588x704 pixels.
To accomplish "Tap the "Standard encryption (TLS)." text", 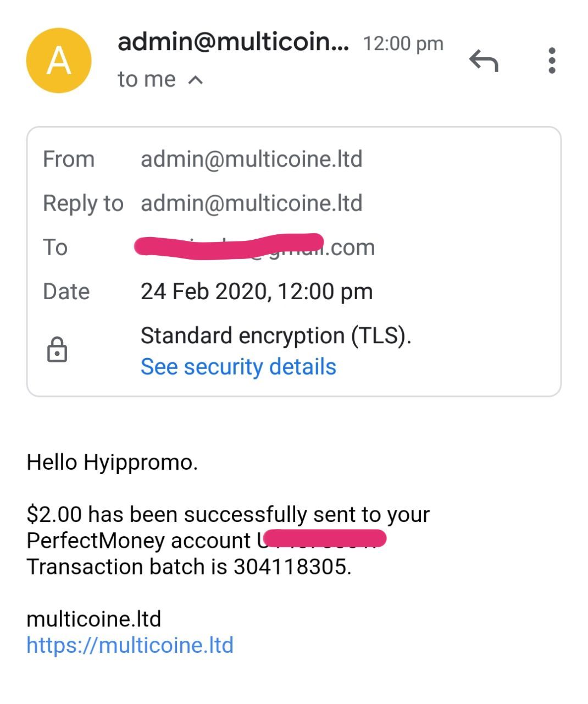I will 276,335.
